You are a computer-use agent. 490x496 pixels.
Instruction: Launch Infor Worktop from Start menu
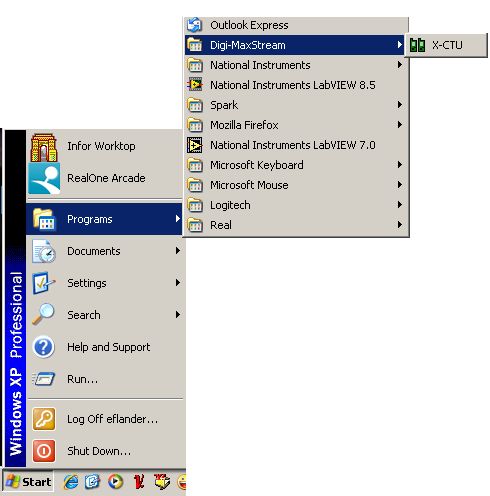point(104,146)
